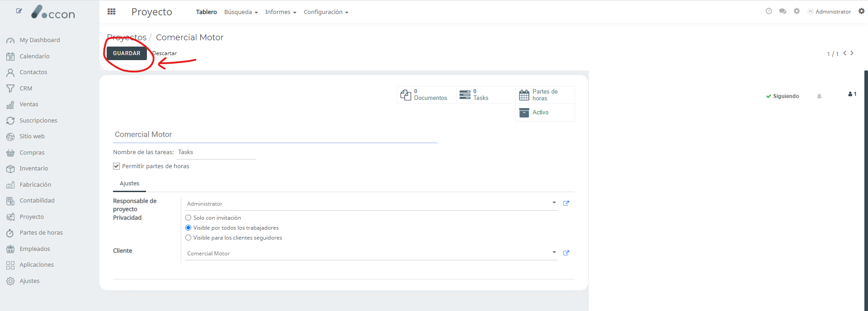Go to next record arrow
Image resolution: width=868 pixels, height=311 pixels.
(x=852, y=53)
